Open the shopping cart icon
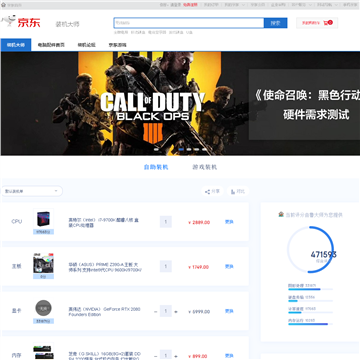This screenshot has height=360, width=360. click(326, 23)
